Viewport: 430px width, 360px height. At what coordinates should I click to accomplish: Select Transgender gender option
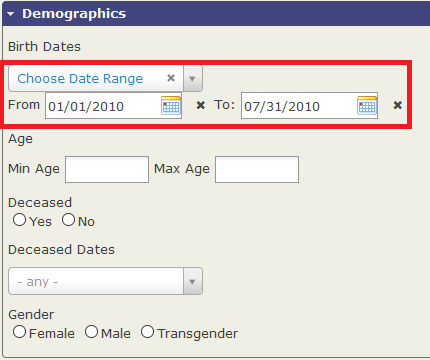pos(147,332)
